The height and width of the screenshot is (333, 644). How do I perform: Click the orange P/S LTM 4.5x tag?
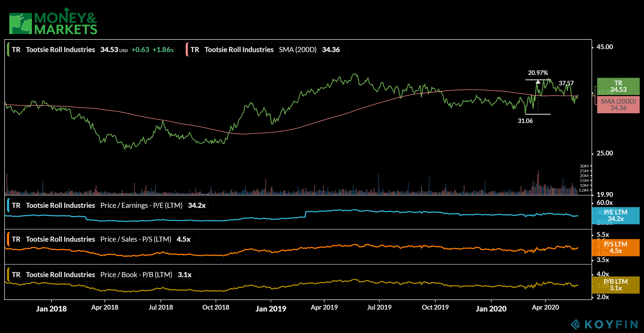coord(616,248)
